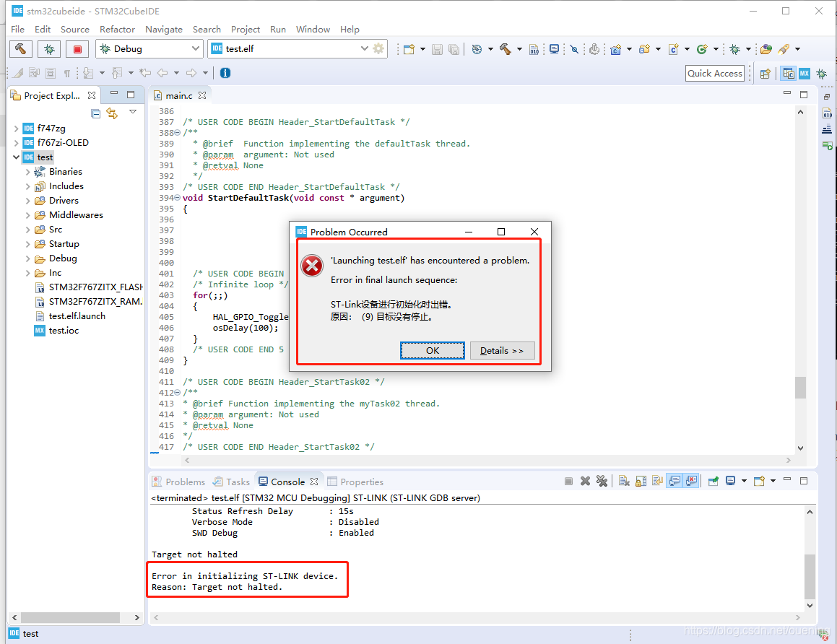Collapse the test project tree
Image resolution: width=837 pixels, height=644 pixels.
16,157
